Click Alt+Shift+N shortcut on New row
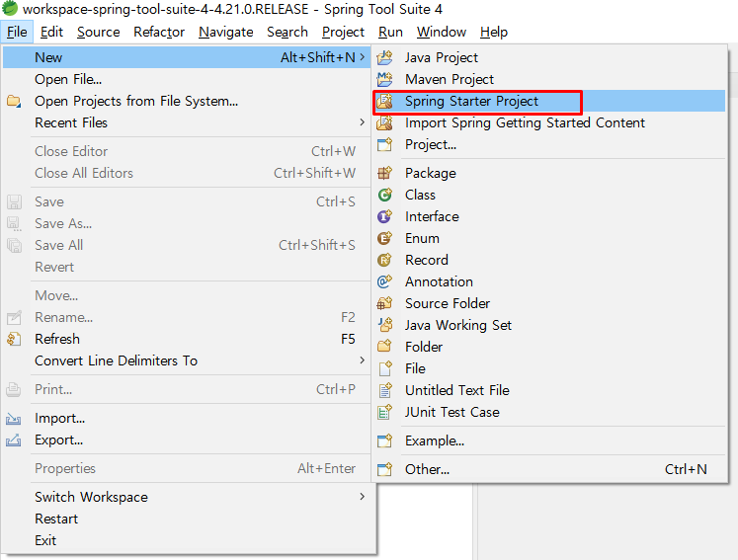This screenshot has width=738, height=560. coord(318,57)
